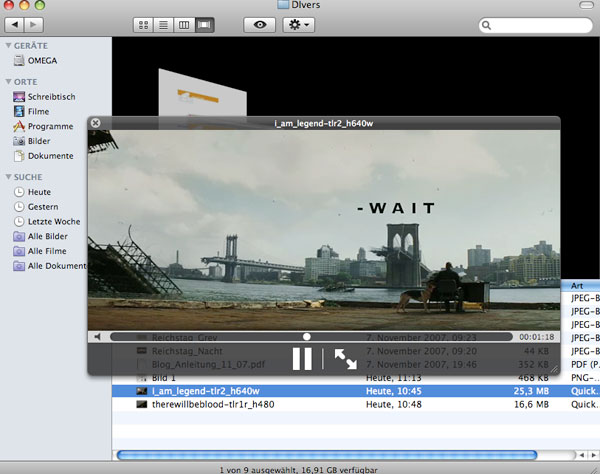Select the therewillbeblood-tlr1r_h480 file row
The width and height of the screenshot is (600, 474).
(356, 404)
